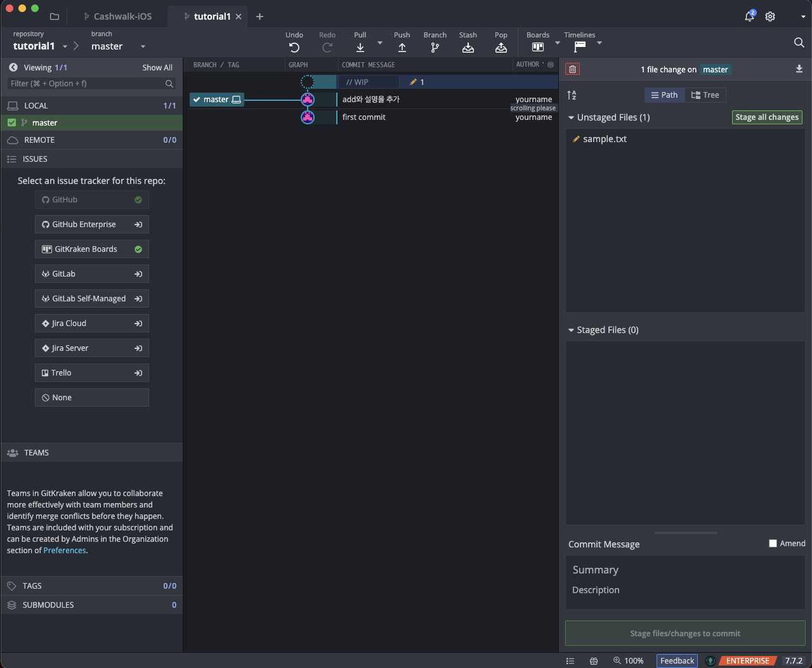This screenshot has height=668, width=812.
Task: Create a branch with the Branch icon
Action: (435, 48)
